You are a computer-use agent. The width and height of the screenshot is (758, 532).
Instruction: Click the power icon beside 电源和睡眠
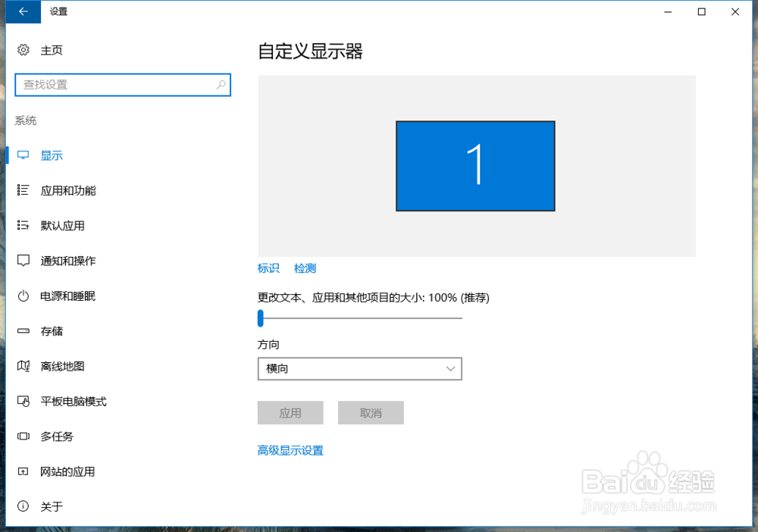click(x=23, y=296)
